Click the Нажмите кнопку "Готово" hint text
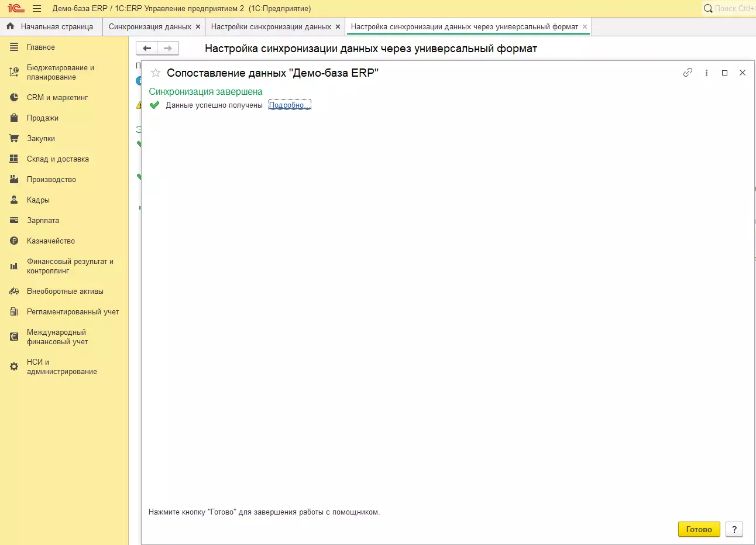The height and width of the screenshot is (545, 756). (264, 512)
